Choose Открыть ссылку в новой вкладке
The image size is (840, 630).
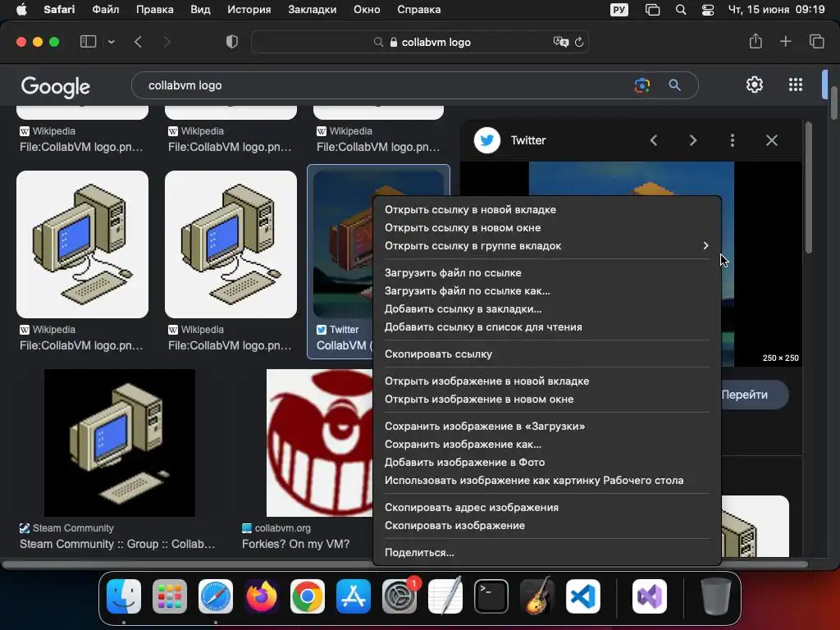[547, 209]
